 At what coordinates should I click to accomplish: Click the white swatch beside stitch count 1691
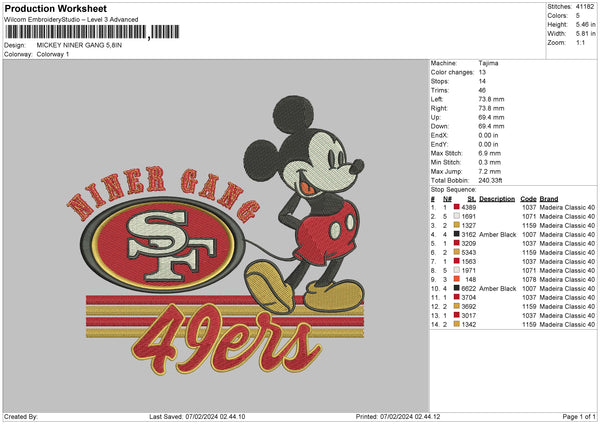click(457, 216)
